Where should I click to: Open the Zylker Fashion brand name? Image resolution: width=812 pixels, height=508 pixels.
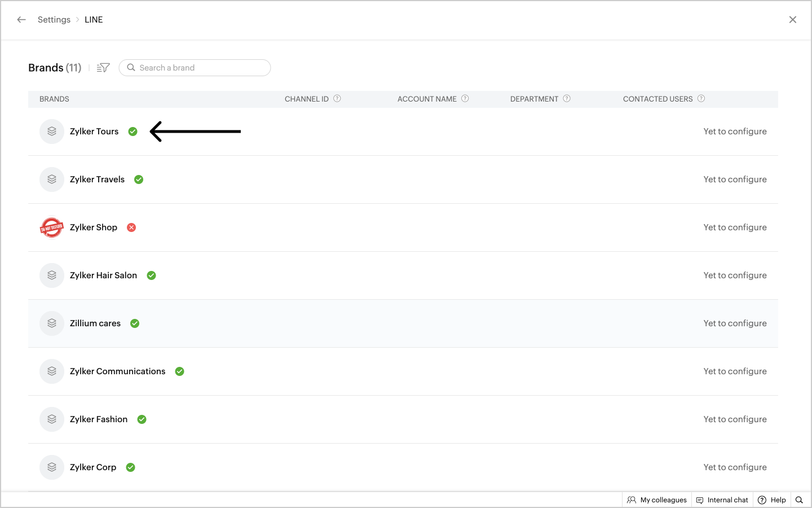tap(99, 419)
